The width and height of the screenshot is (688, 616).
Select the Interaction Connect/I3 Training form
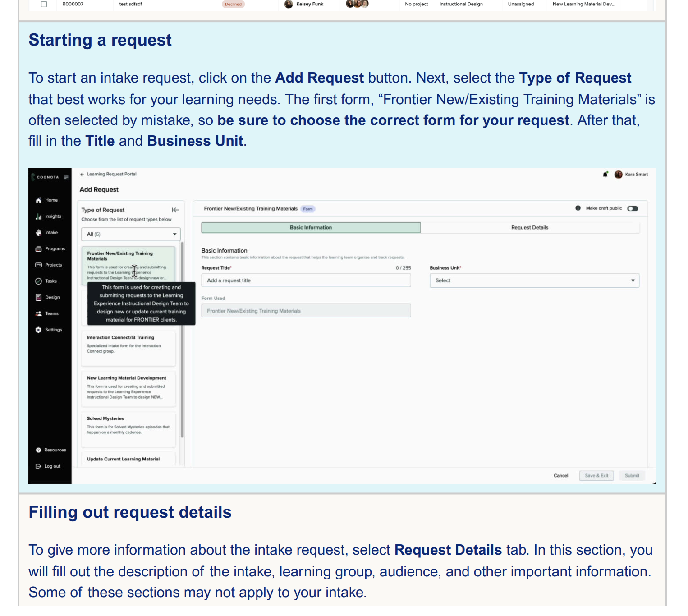click(x=128, y=348)
